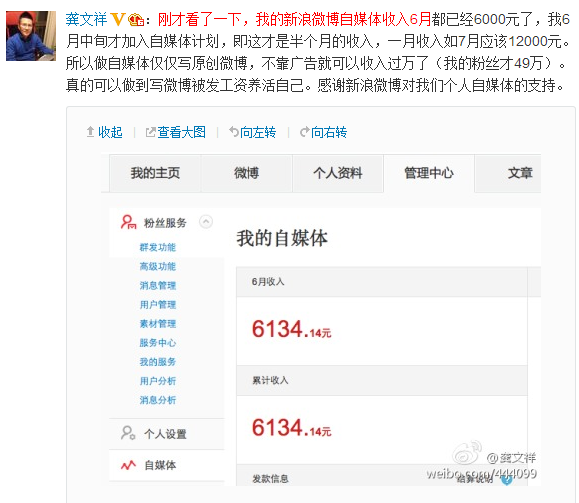The image size is (579, 503).
Task: Open the 自媒体 section
Action: coord(167,465)
